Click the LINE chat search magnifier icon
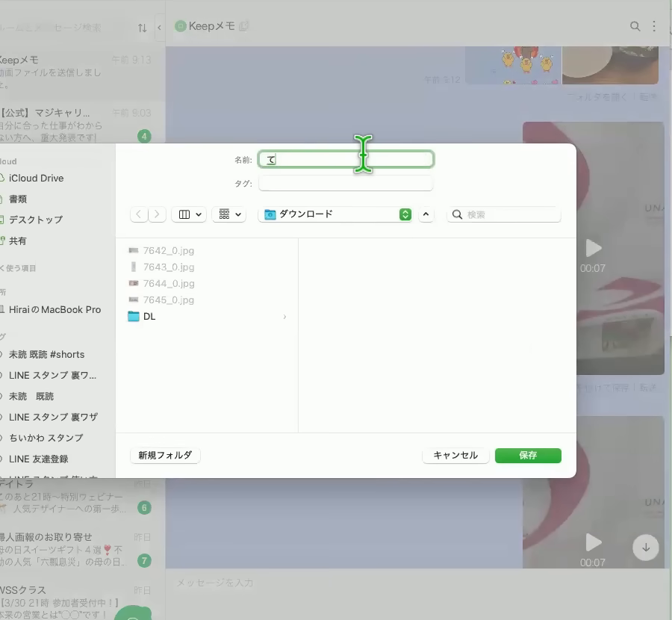Screen dimensions: 672x620 pyautogui.click(x=635, y=27)
